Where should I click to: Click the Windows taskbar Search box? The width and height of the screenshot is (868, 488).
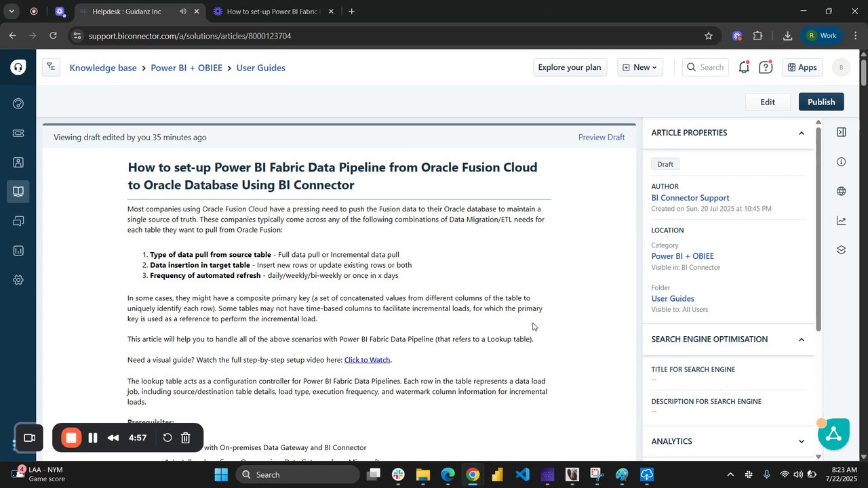click(x=298, y=474)
